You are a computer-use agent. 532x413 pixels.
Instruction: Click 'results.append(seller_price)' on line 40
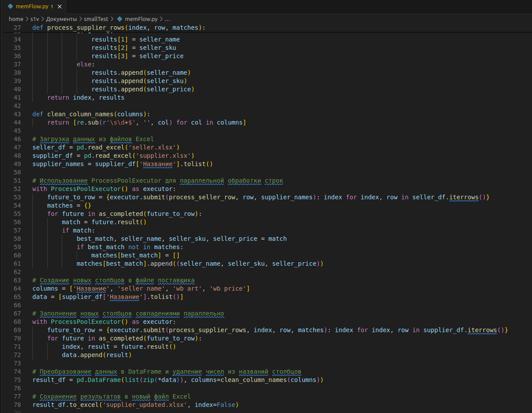(143, 89)
